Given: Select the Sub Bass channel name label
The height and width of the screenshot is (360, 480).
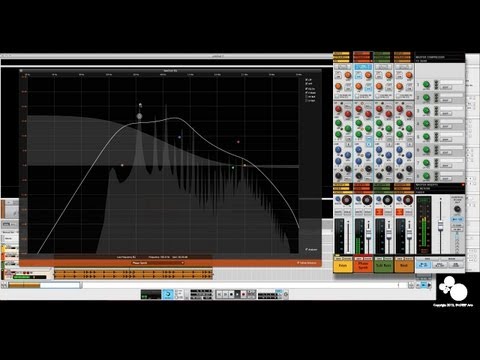Looking at the screenshot, I should coord(383,266).
